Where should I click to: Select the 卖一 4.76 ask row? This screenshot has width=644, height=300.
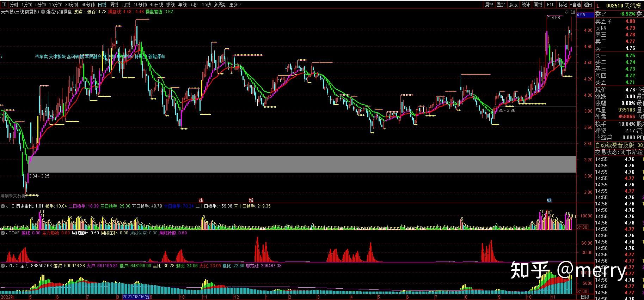point(619,48)
